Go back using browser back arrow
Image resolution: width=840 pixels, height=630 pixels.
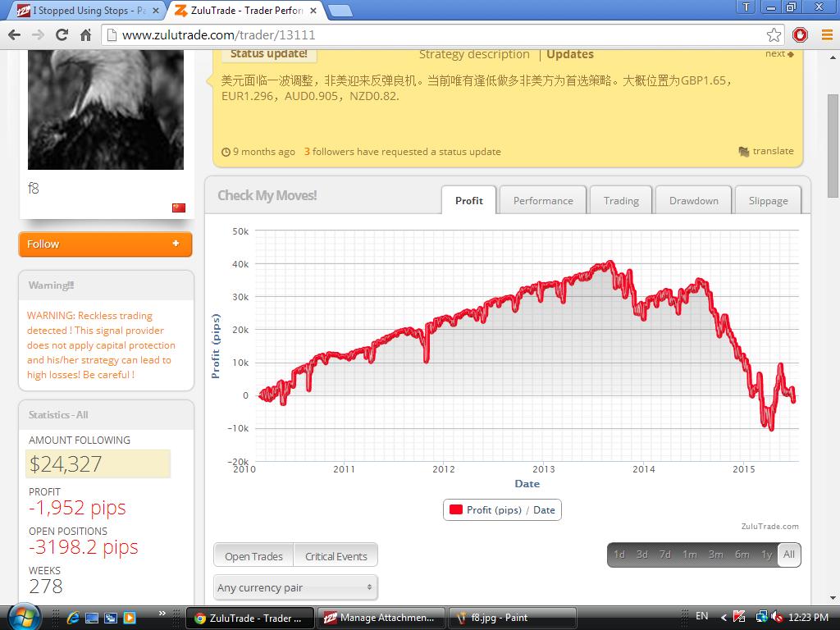[x=14, y=34]
